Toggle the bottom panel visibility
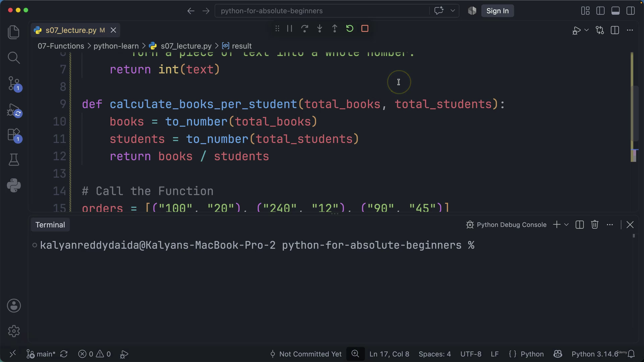644x362 pixels. (x=615, y=11)
